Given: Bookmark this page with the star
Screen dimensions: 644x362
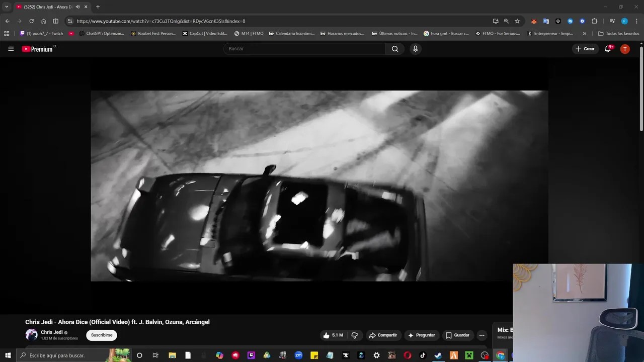Looking at the screenshot, I should 517,21.
